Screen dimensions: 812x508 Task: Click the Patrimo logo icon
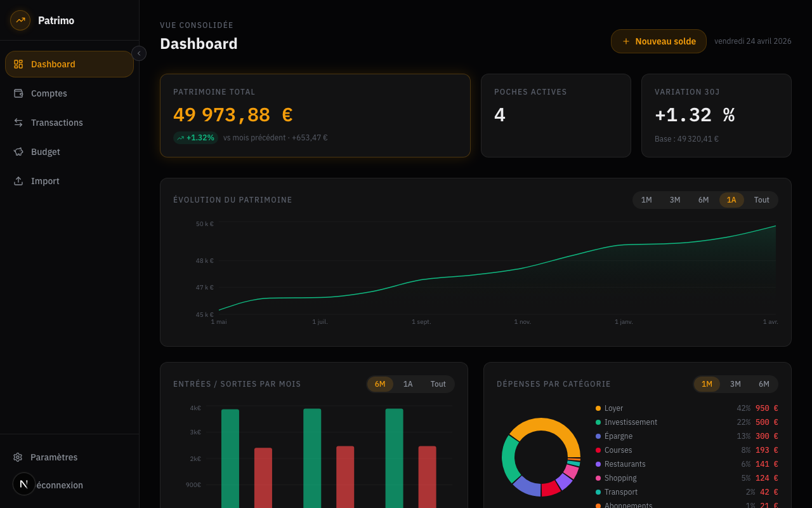[20, 20]
